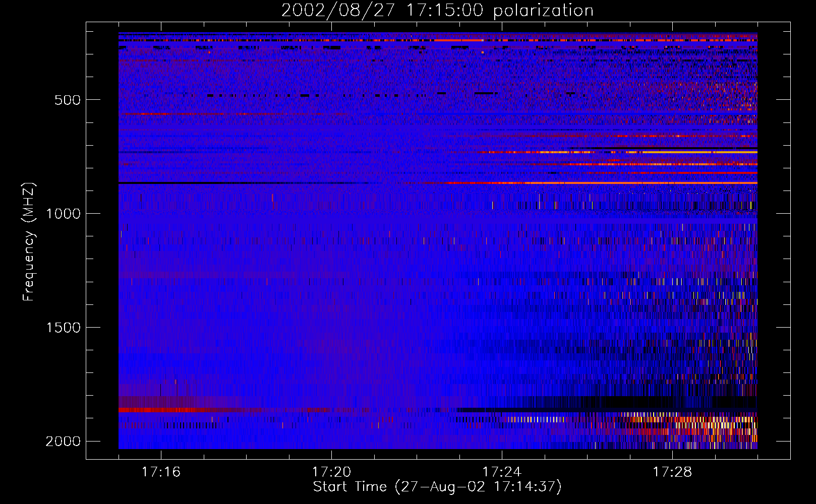This screenshot has height=504, width=816.
Task: Click the 17:20 time tick label
Action: [331, 472]
